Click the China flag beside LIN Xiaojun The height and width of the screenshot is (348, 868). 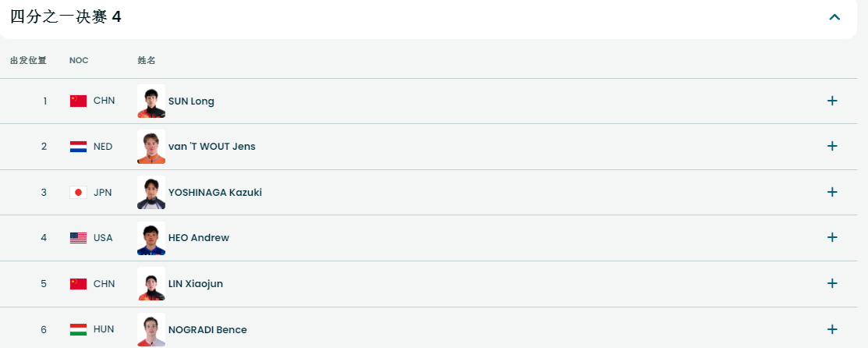pos(78,283)
